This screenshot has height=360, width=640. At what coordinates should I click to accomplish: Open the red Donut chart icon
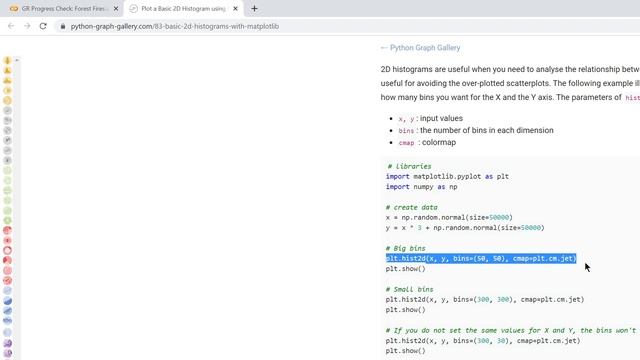(7, 251)
